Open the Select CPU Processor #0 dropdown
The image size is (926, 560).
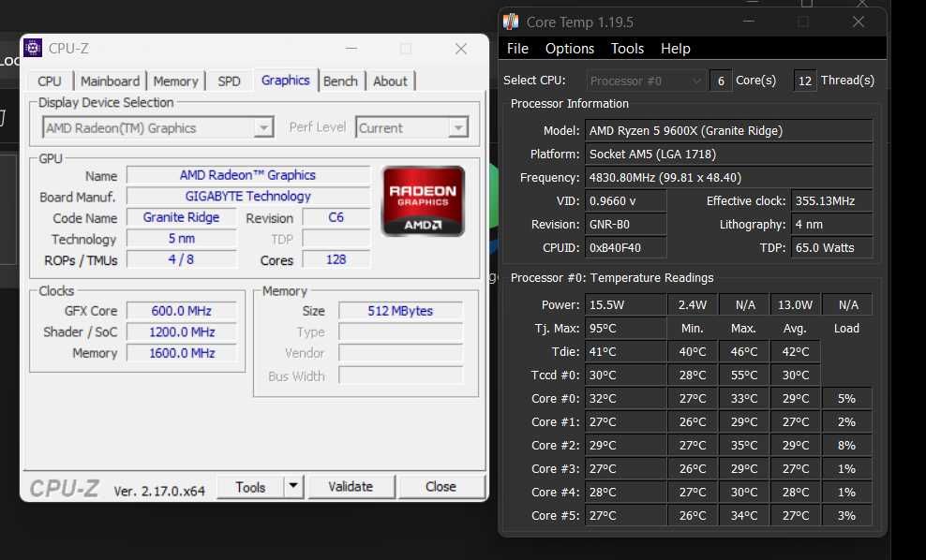pos(646,81)
